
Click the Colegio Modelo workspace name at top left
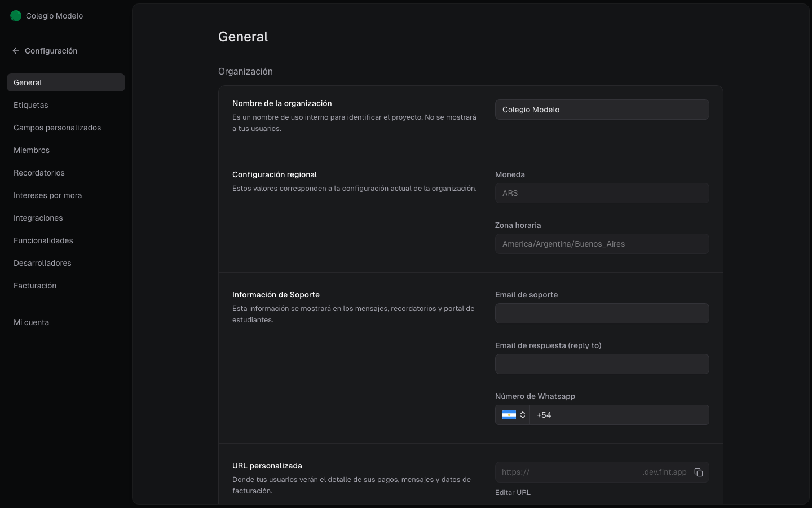tap(54, 16)
